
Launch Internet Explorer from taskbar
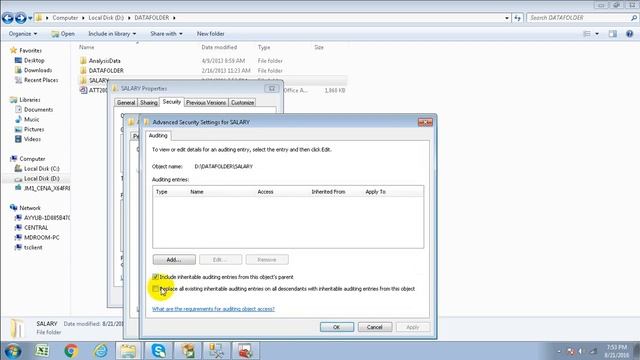tap(100, 351)
